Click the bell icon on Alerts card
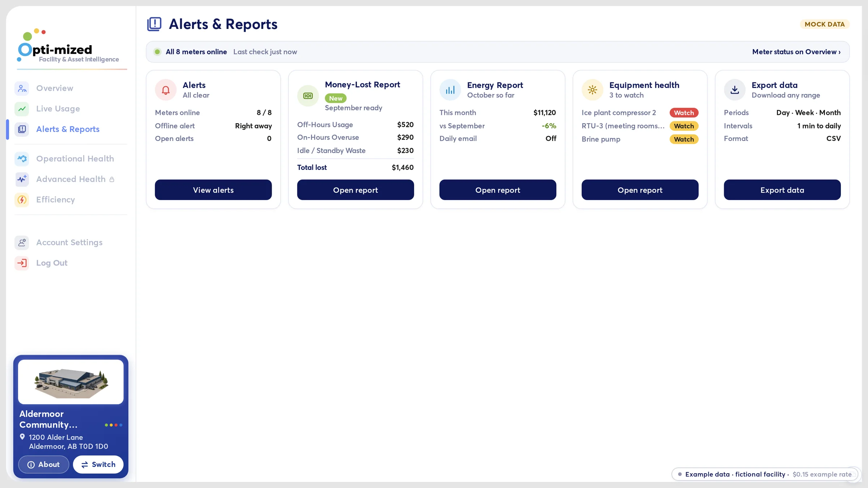This screenshot has height=488, width=868. [166, 90]
